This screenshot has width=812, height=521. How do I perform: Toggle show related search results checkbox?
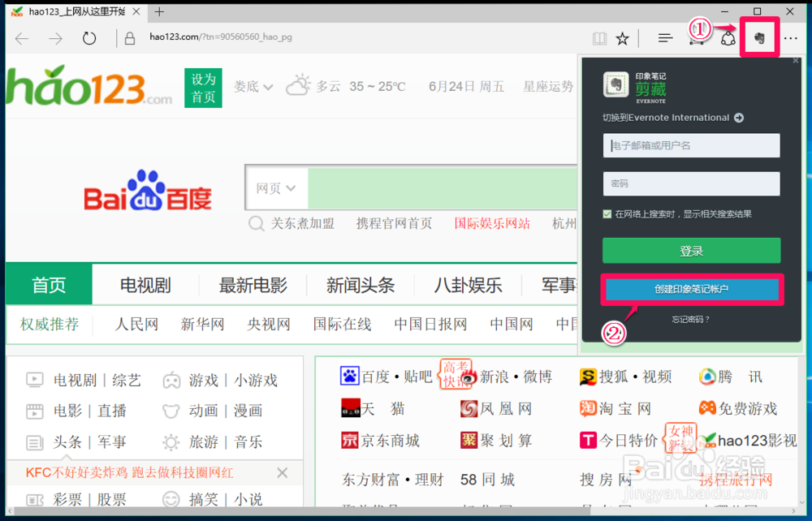coord(607,214)
